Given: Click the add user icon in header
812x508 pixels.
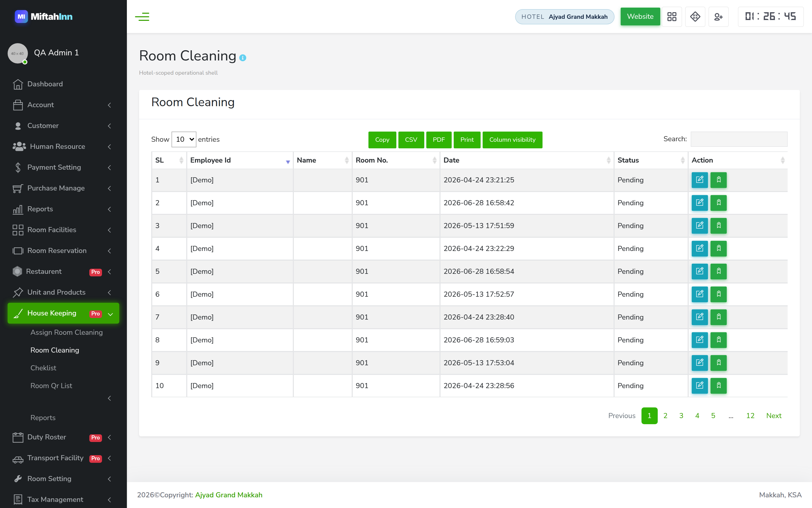Looking at the screenshot, I should pyautogui.click(x=718, y=17).
